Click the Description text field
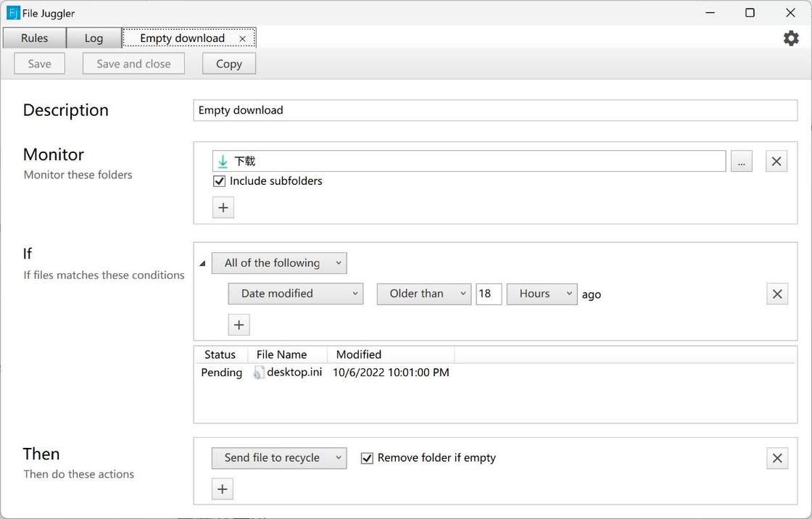Viewport: 812px width, 519px height. 495,110
